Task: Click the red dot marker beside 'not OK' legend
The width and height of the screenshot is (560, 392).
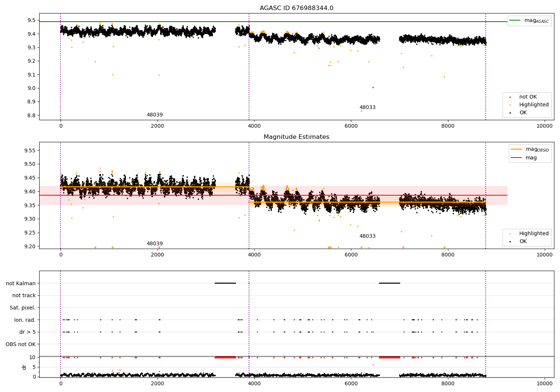Action: click(510, 97)
